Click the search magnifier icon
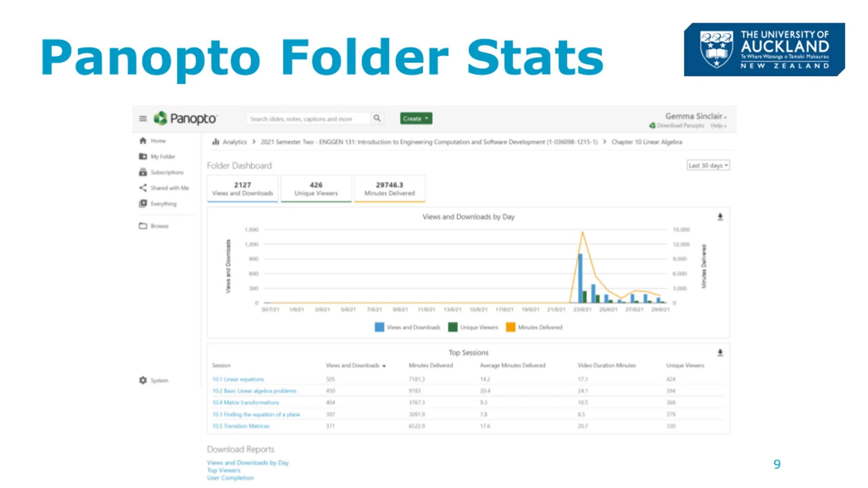The image size is (868, 488). tap(377, 118)
